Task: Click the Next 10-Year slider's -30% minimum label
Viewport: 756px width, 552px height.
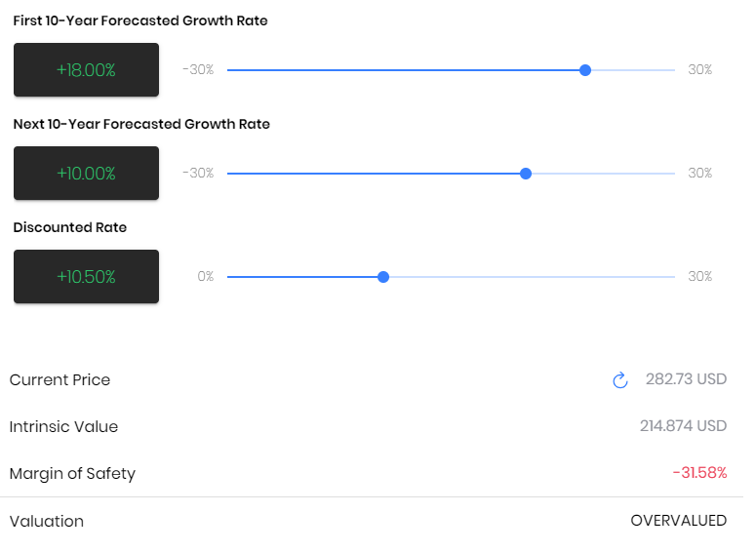Action: (x=198, y=173)
